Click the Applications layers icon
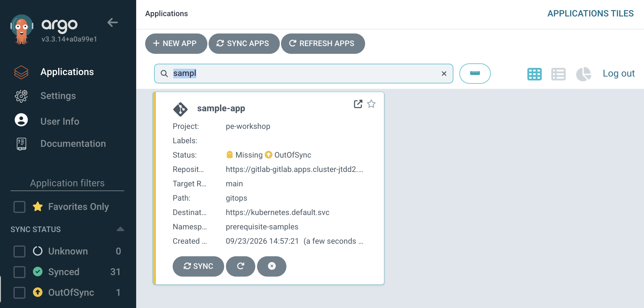The image size is (644, 308). pos(21,72)
